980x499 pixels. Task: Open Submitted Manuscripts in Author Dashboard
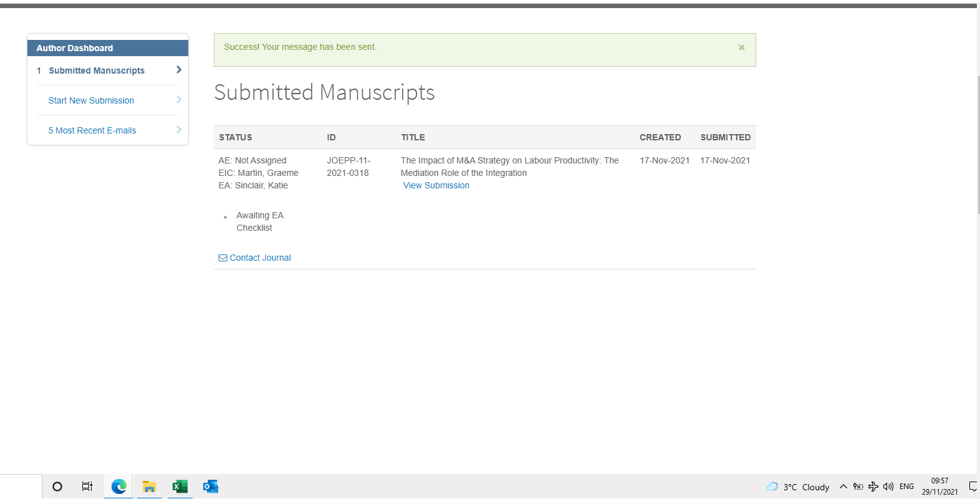point(97,70)
